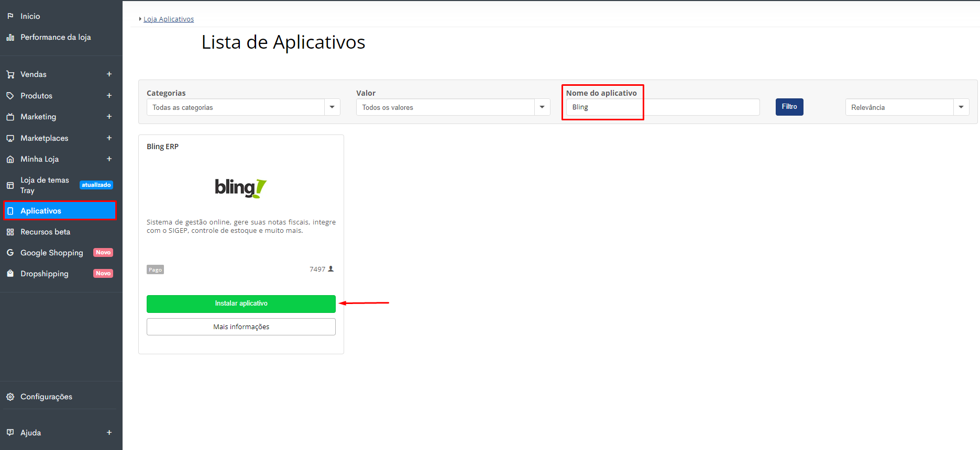This screenshot has height=450, width=980.
Task: Click the Marketplaces monitor icon
Action: tap(10, 138)
